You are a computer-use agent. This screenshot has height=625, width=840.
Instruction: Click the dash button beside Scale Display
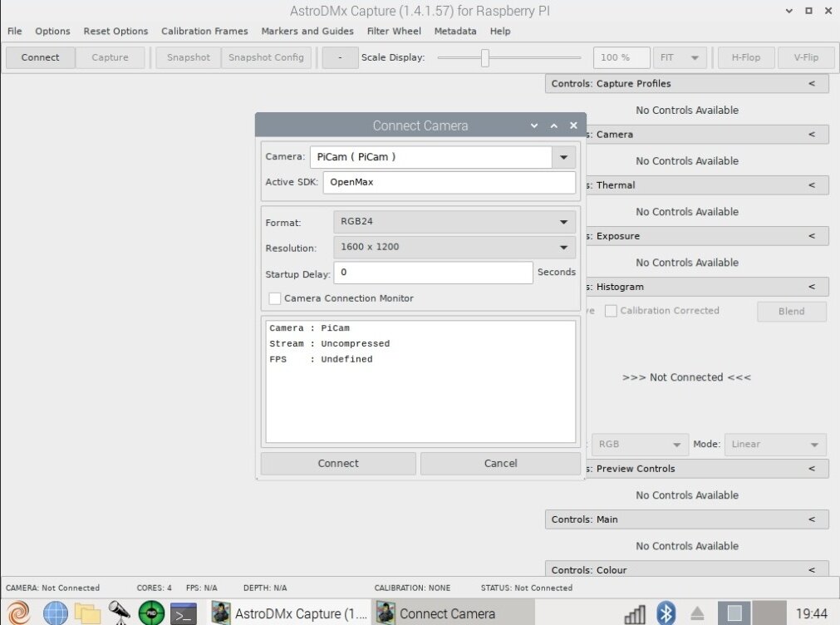(x=340, y=57)
